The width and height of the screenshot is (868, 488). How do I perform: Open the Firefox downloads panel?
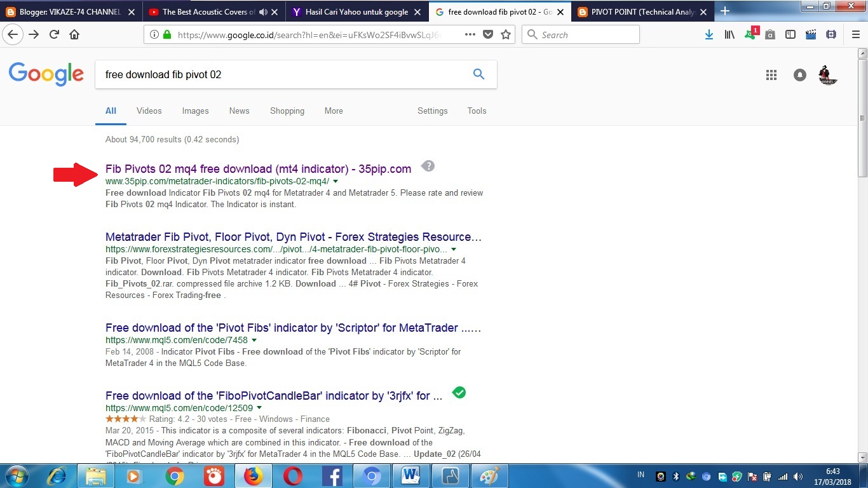(709, 35)
